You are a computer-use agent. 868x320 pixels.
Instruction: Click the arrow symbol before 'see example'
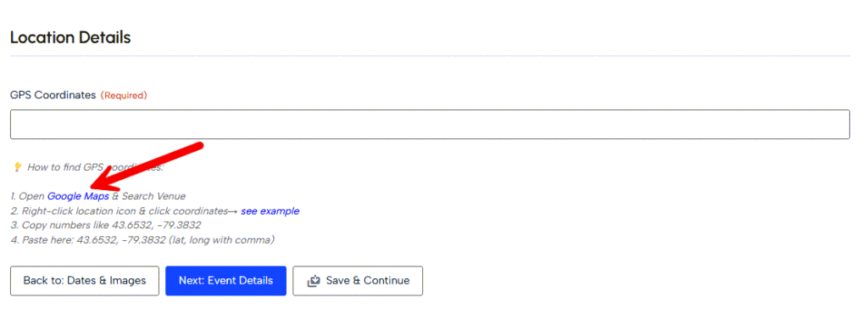[233, 211]
